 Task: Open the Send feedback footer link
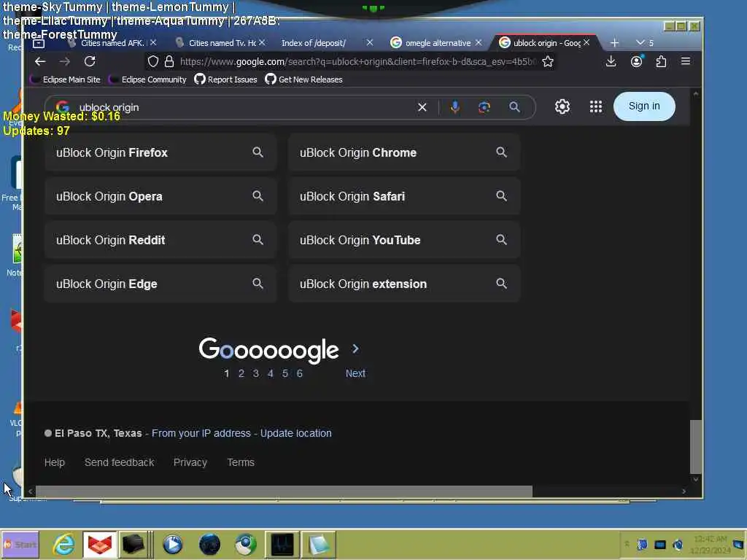[x=119, y=462]
